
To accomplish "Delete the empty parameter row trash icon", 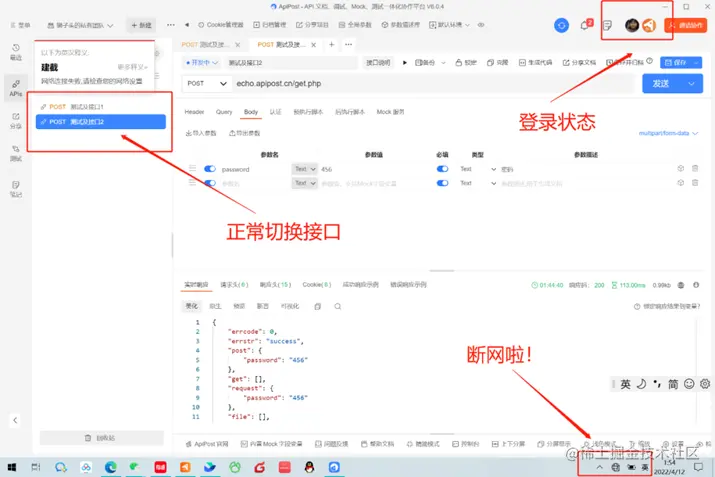I will click(x=695, y=183).
